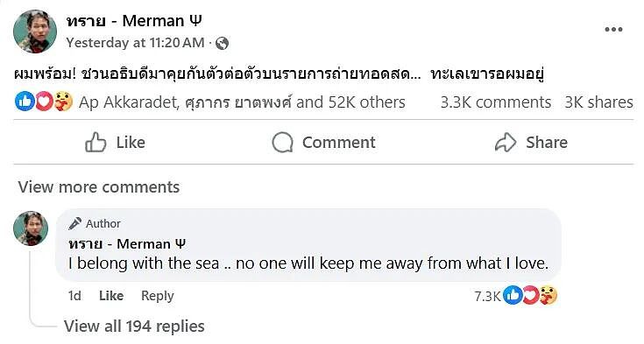
Task: Open 'Ap Akkaradet and 52K others' reactions list
Action: point(242,102)
